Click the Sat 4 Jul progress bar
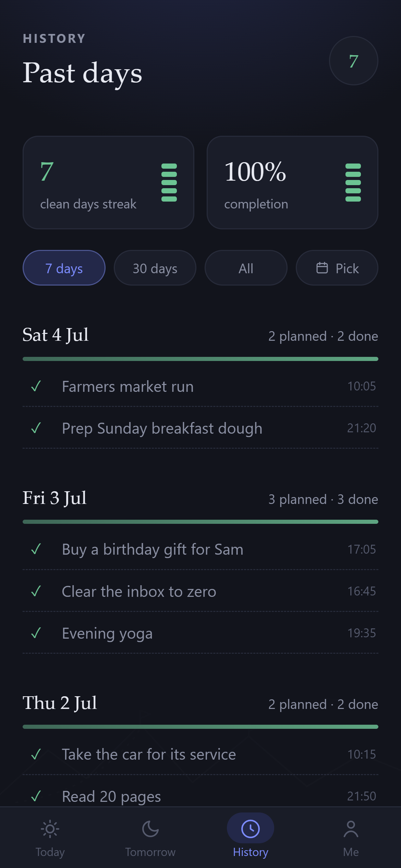 coord(200,359)
